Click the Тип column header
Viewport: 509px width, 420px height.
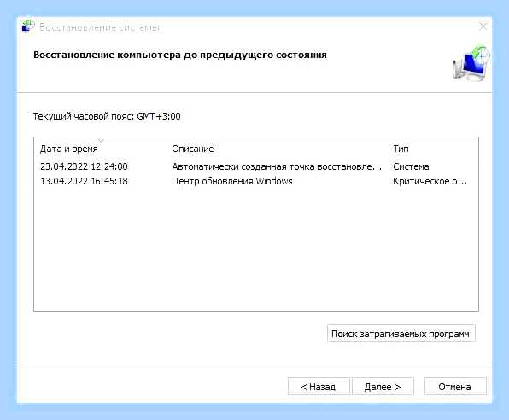[401, 149]
